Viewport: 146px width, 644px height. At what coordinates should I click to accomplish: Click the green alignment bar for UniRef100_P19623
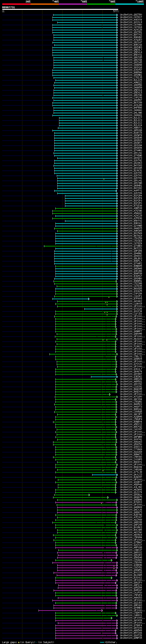point(86,347)
